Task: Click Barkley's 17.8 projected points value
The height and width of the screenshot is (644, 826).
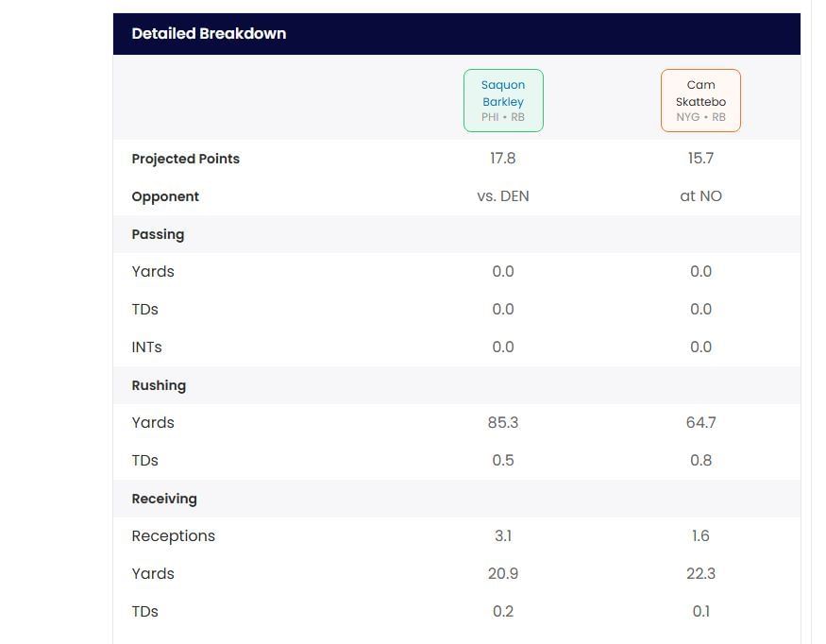Action: 503,159
